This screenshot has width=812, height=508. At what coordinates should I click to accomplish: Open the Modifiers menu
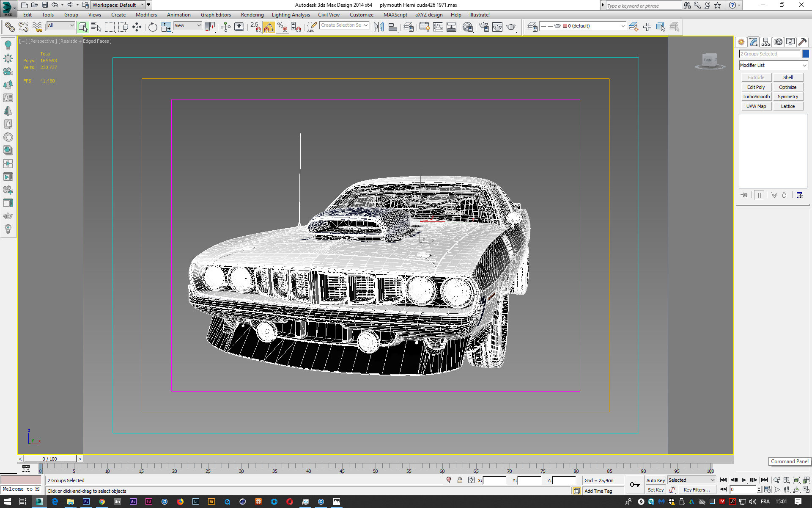pos(146,15)
